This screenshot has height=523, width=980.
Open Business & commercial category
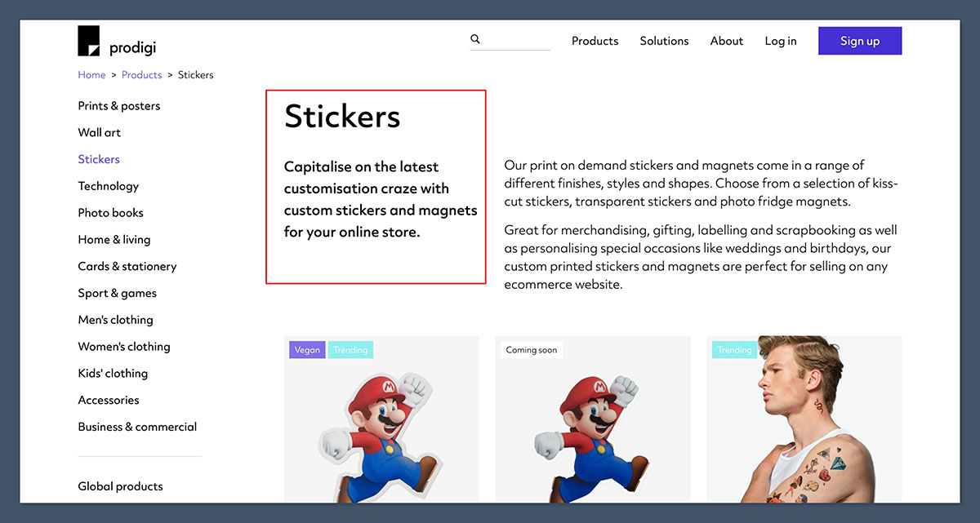(137, 427)
